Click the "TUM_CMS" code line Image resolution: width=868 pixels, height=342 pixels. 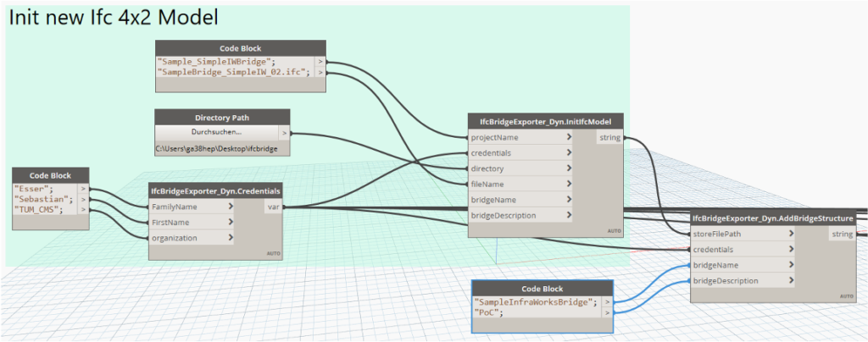(38, 209)
